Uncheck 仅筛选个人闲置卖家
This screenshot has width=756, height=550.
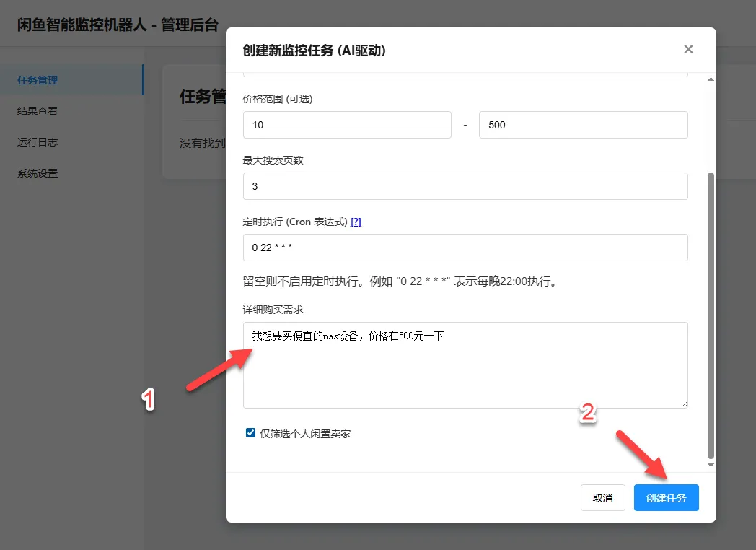pyautogui.click(x=250, y=432)
